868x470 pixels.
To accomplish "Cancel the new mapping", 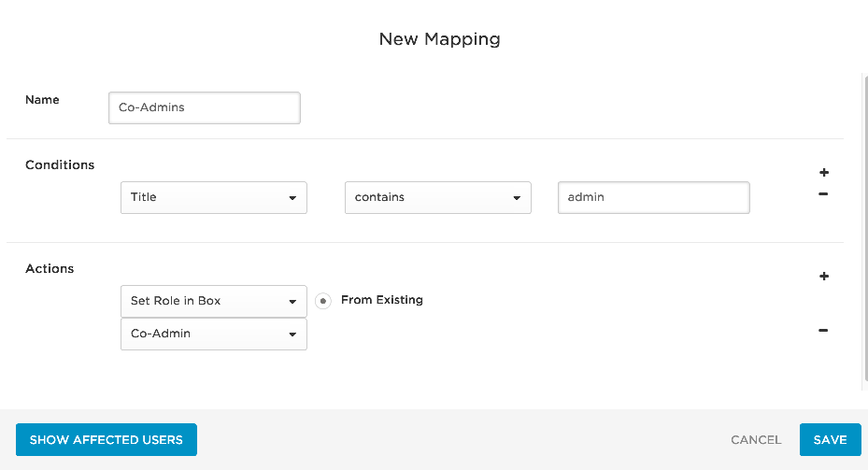I will click(x=756, y=440).
